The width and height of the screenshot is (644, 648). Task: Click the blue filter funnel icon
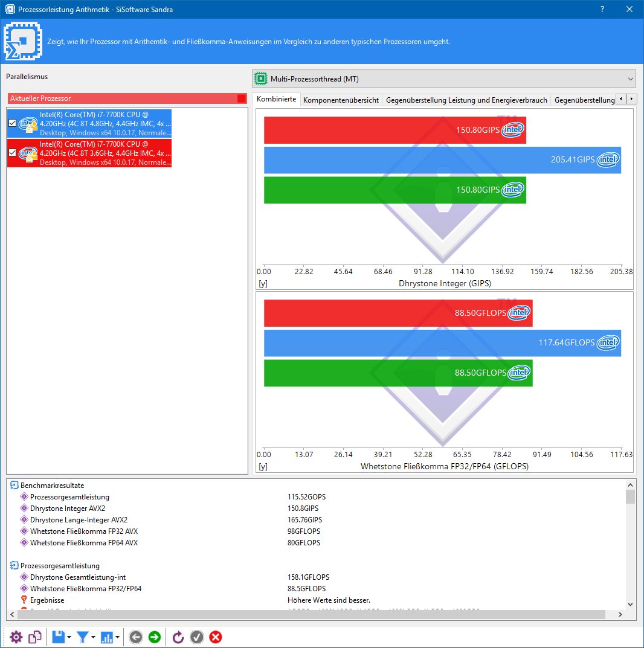point(83,637)
